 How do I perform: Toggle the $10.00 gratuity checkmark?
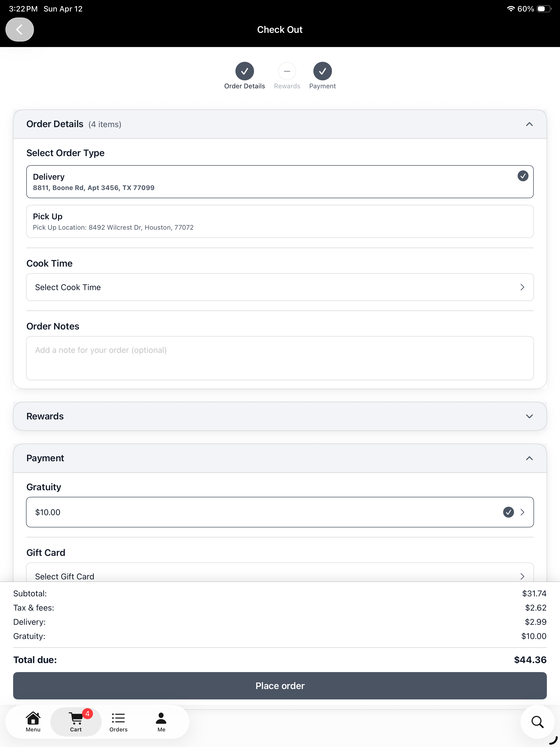[x=508, y=512]
